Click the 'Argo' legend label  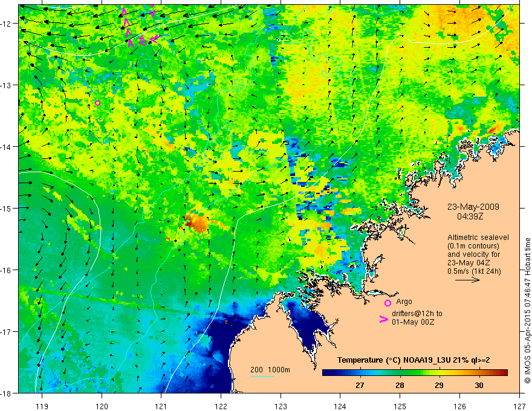pyautogui.click(x=404, y=302)
